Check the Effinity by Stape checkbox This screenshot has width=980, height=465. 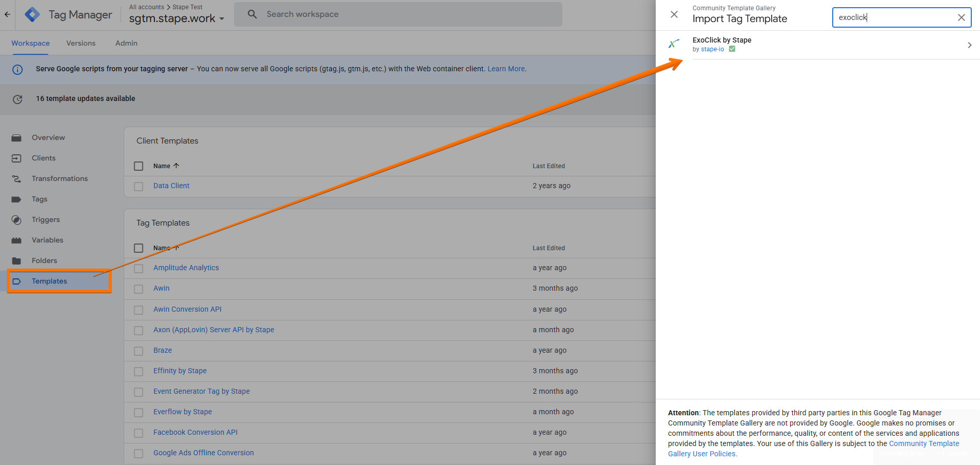point(139,372)
